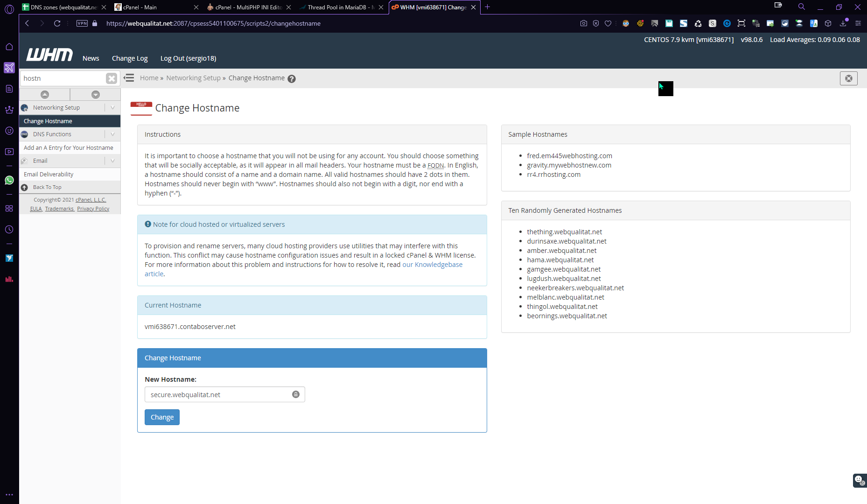Screen dimensions: 867x504
Task: Switch to Thread Pool in MariaDB tab
Action: (341, 7)
